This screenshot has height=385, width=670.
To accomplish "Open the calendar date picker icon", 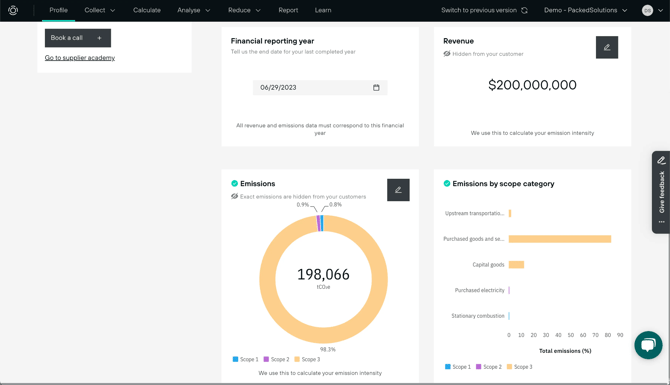I will pos(376,88).
